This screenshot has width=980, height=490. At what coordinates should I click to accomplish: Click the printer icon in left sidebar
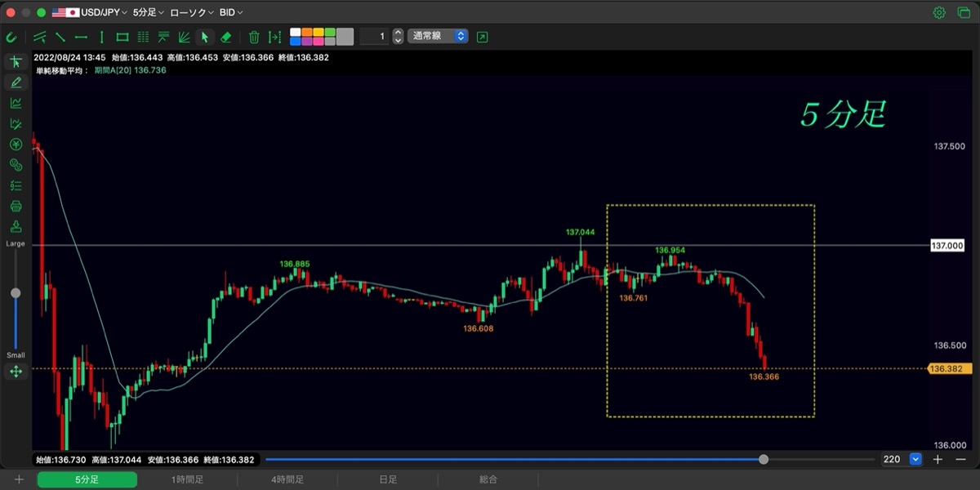pyautogui.click(x=15, y=206)
